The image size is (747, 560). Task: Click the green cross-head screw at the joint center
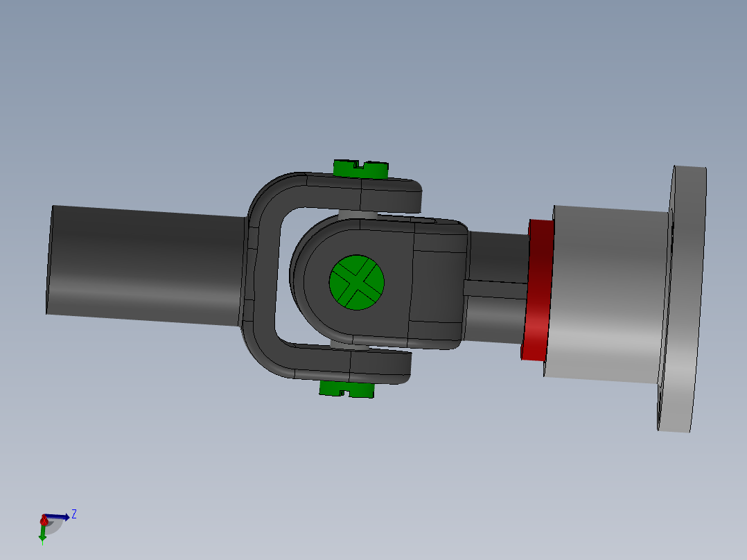357,282
